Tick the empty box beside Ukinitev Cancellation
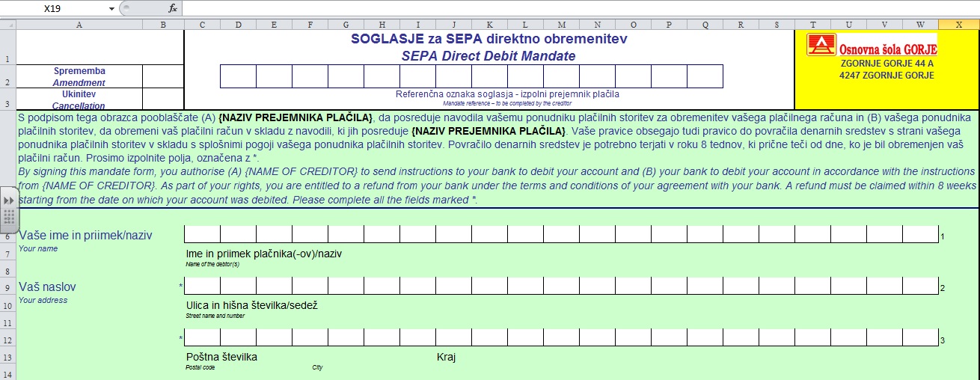Viewport: 980px width, 380px height. 163,99
